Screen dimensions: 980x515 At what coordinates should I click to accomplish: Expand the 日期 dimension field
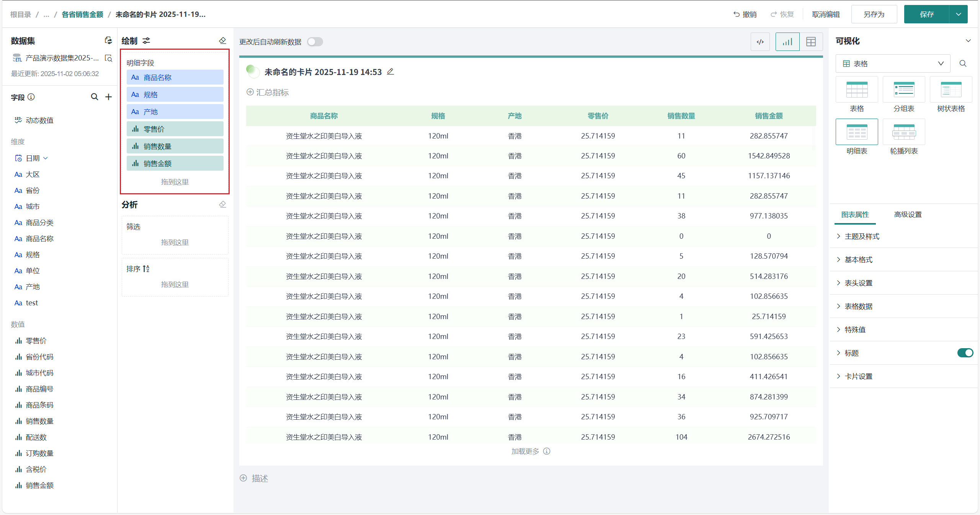coord(46,158)
